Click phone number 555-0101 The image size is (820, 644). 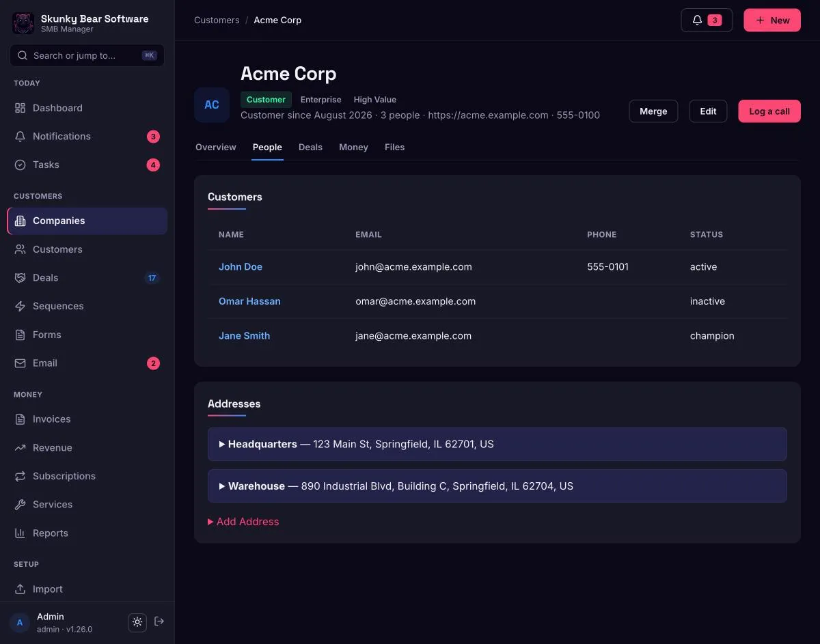coord(608,267)
